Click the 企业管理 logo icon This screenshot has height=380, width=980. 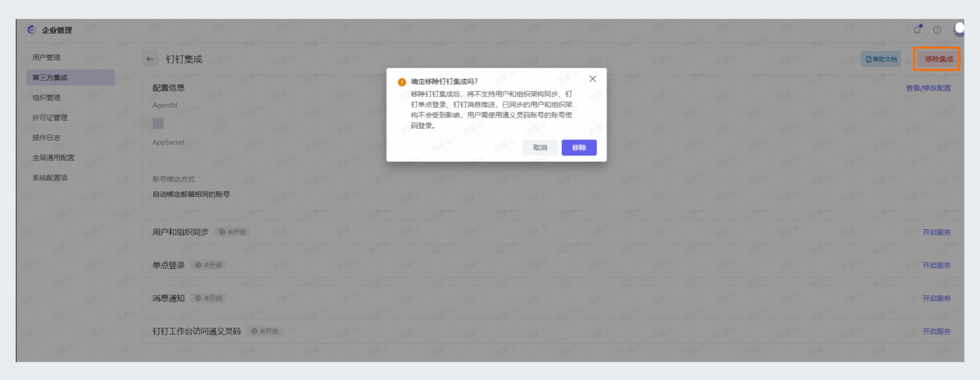[x=32, y=30]
